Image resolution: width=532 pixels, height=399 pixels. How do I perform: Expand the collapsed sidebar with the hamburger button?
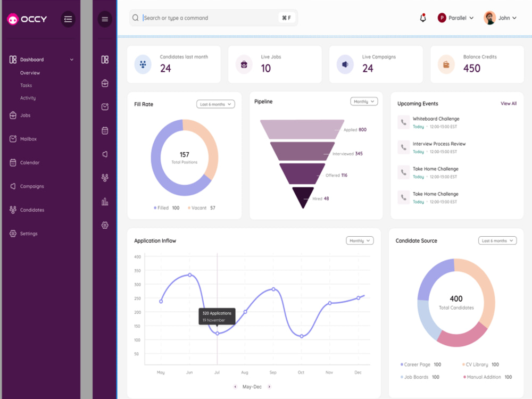[x=105, y=19]
